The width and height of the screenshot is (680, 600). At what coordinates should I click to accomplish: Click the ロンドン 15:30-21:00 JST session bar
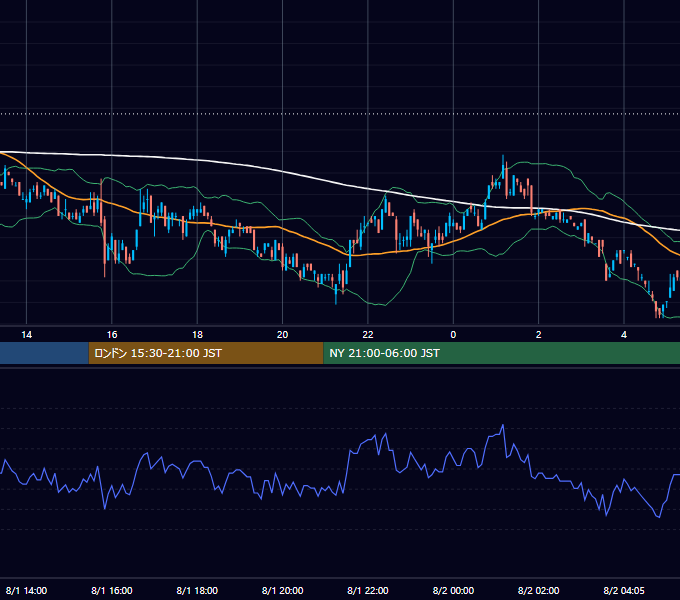(206, 353)
